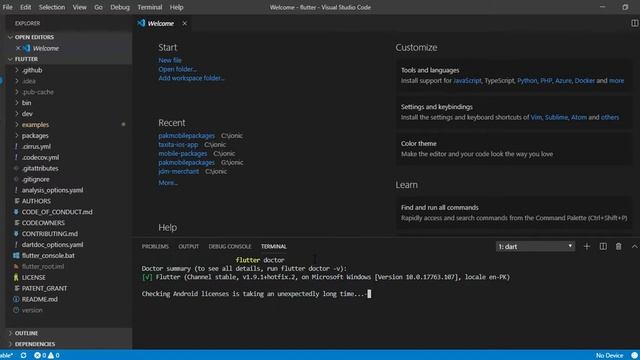This screenshot has width=640, height=360.
Task: Click the Python language support link
Action: [x=527, y=81]
